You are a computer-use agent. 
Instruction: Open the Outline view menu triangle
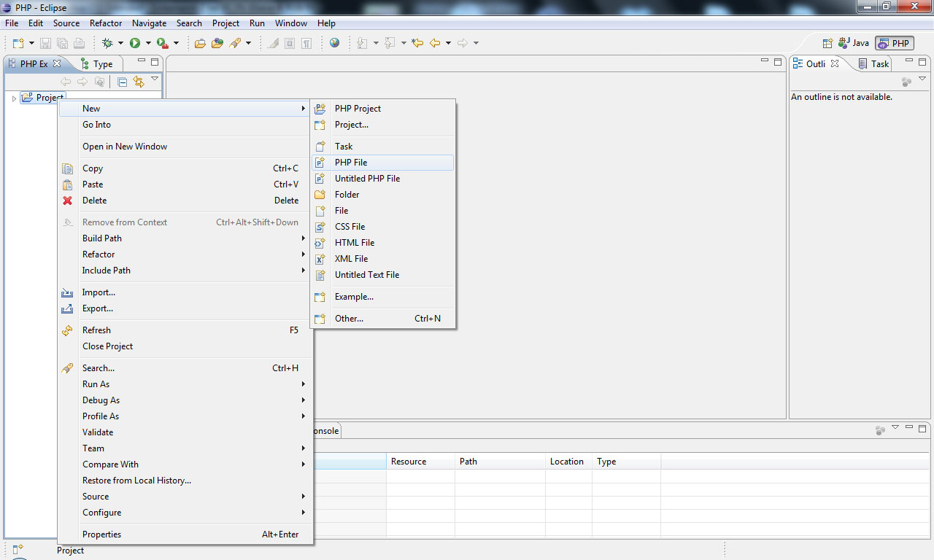(x=922, y=79)
